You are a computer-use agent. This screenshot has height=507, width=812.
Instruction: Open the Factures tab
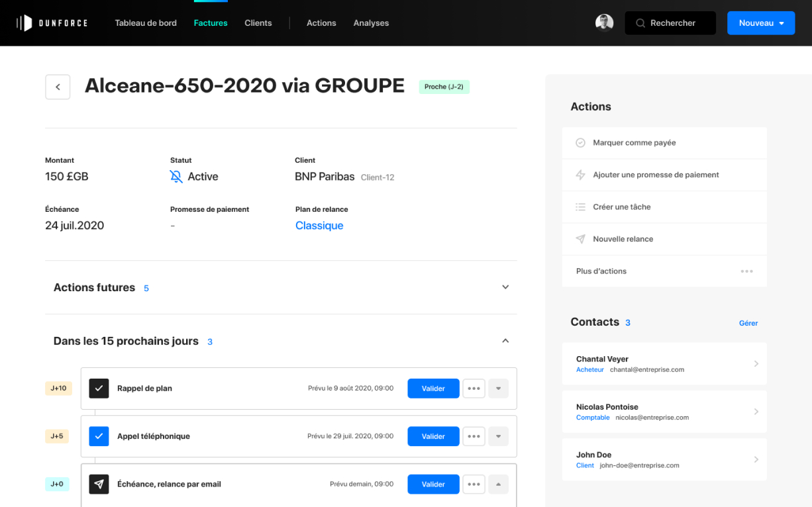click(x=211, y=23)
